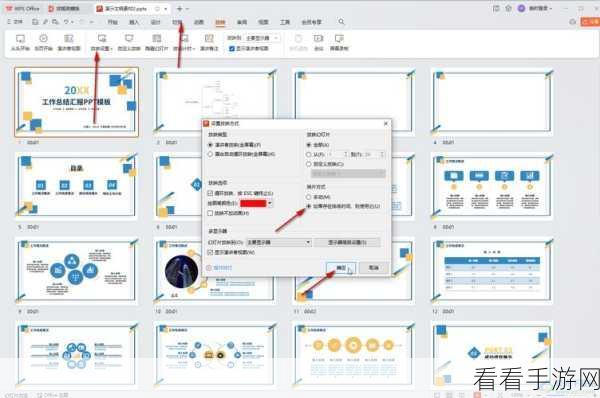Expand pen color dropdown arrow

(270, 204)
